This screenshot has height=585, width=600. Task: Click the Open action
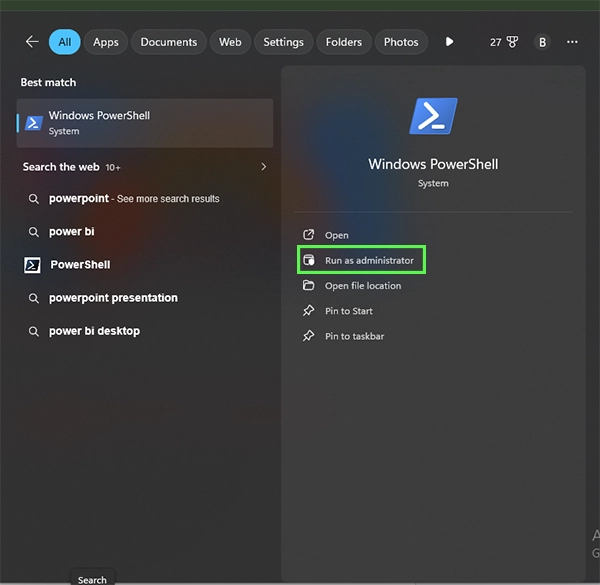click(x=336, y=235)
